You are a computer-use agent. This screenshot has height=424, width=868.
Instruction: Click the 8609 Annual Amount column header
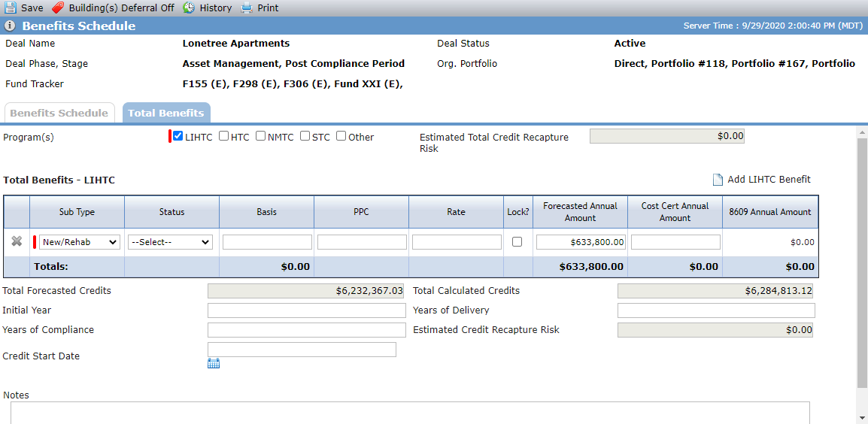[x=770, y=211]
